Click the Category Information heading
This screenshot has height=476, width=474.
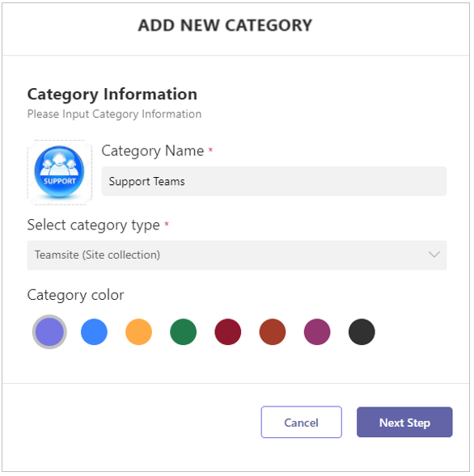[112, 95]
